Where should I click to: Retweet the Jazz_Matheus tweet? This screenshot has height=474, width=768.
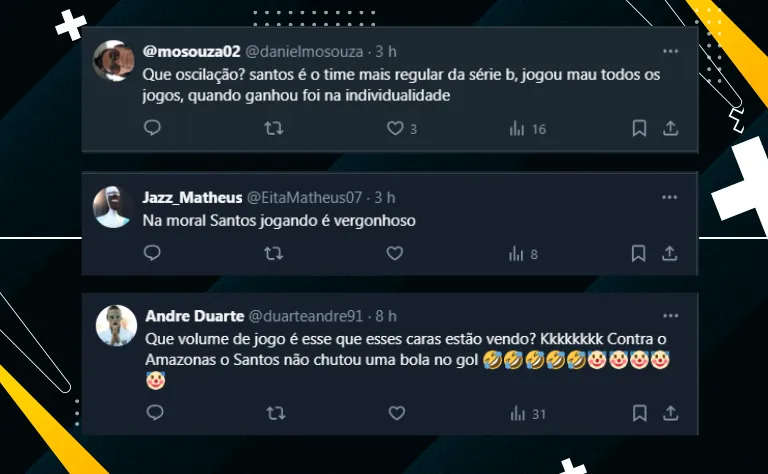pos(273,254)
